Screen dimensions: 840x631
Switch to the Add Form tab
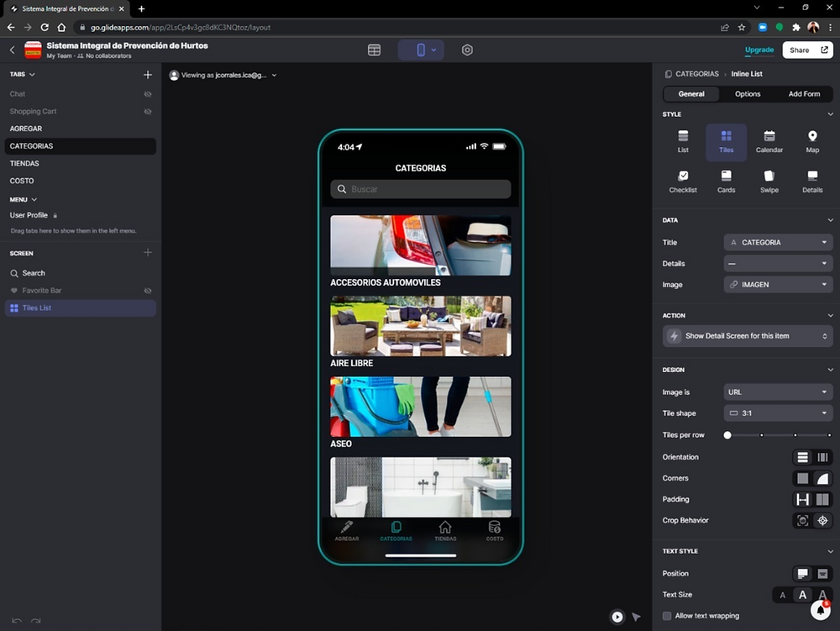point(804,94)
